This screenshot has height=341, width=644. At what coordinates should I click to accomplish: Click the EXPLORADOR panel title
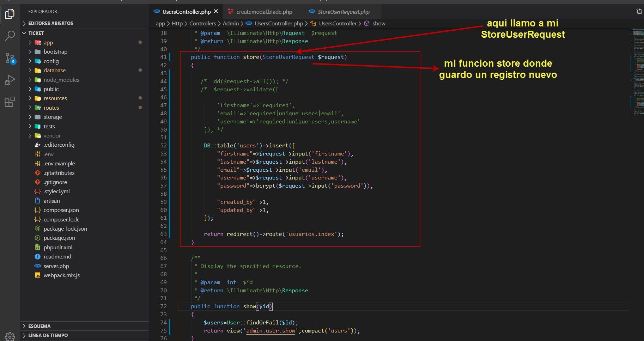[43, 12]
